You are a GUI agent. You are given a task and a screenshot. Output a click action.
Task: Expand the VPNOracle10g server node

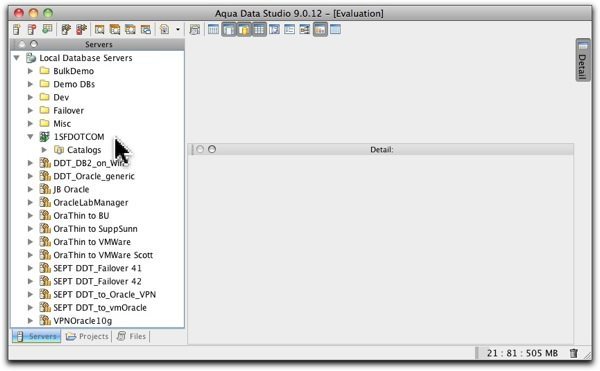pos(30,321)
